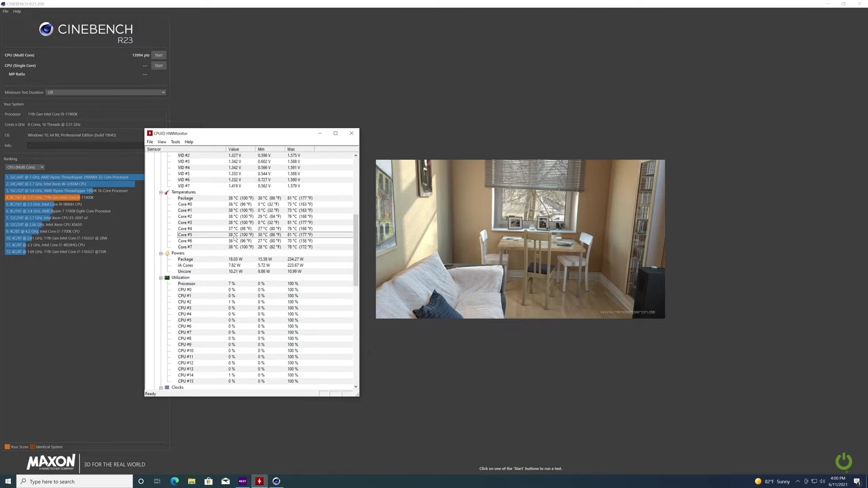
Task: Click the Cortana circle icon
Action: 141,481
